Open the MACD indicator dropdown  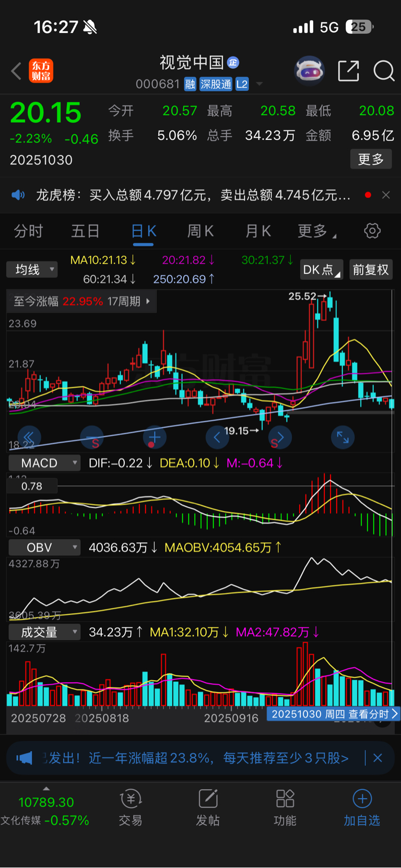tap(44, 463)
